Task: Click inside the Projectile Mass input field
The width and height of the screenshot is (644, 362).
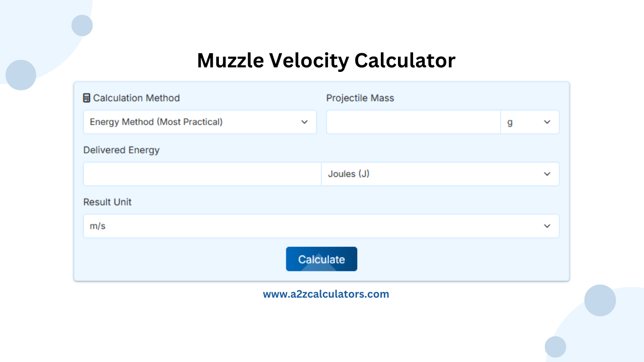Action: pyautogui.click(x=413, y=122)
